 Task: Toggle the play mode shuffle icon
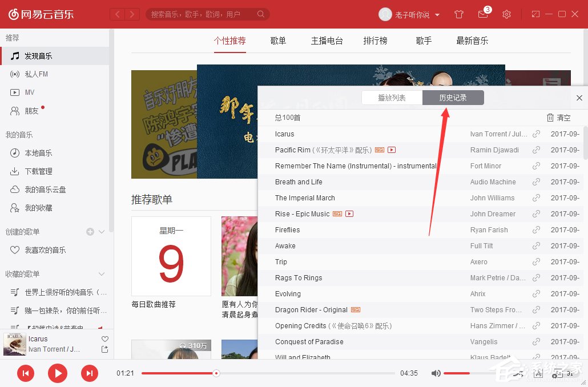518,373
